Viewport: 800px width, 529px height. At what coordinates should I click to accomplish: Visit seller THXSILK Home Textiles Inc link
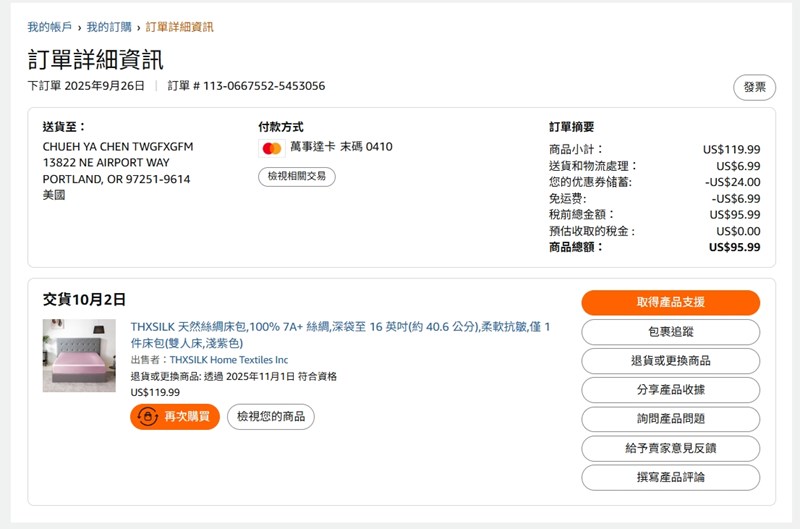point(228,360)
